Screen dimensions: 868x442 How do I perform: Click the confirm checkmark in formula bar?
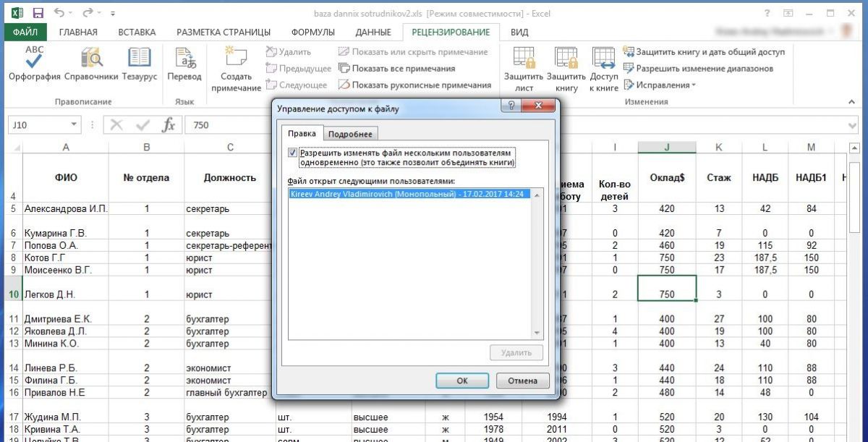143,124
